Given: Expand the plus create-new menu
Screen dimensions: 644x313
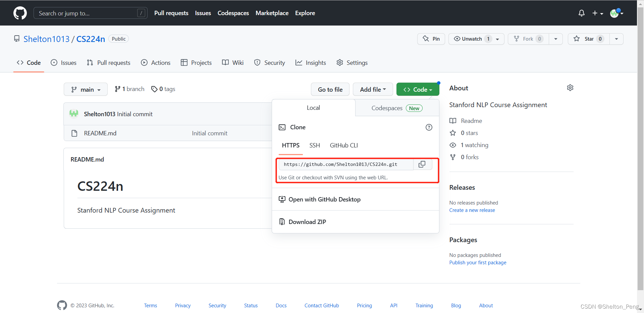Looking at the screenshot, I should pyautogui.click(x=598, y=13).
